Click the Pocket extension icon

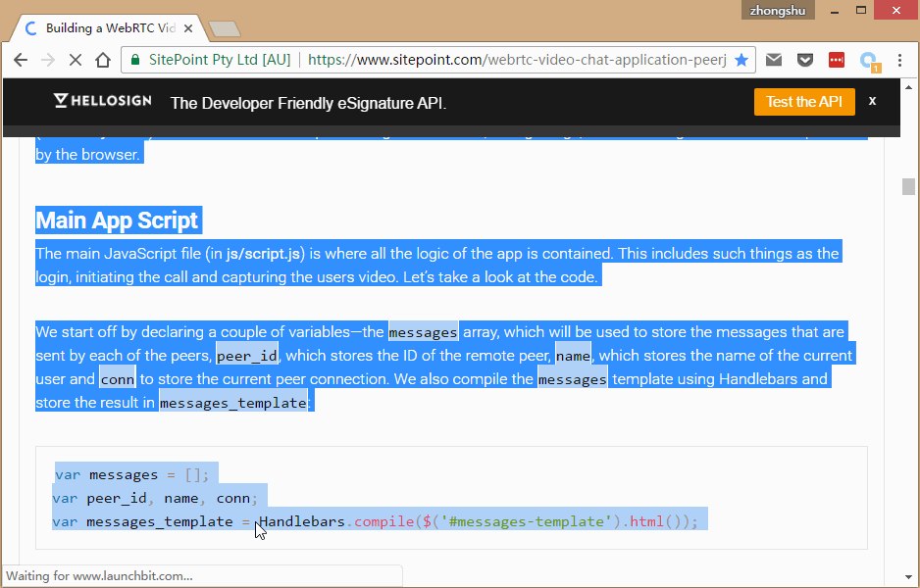(x=805, y=59)
